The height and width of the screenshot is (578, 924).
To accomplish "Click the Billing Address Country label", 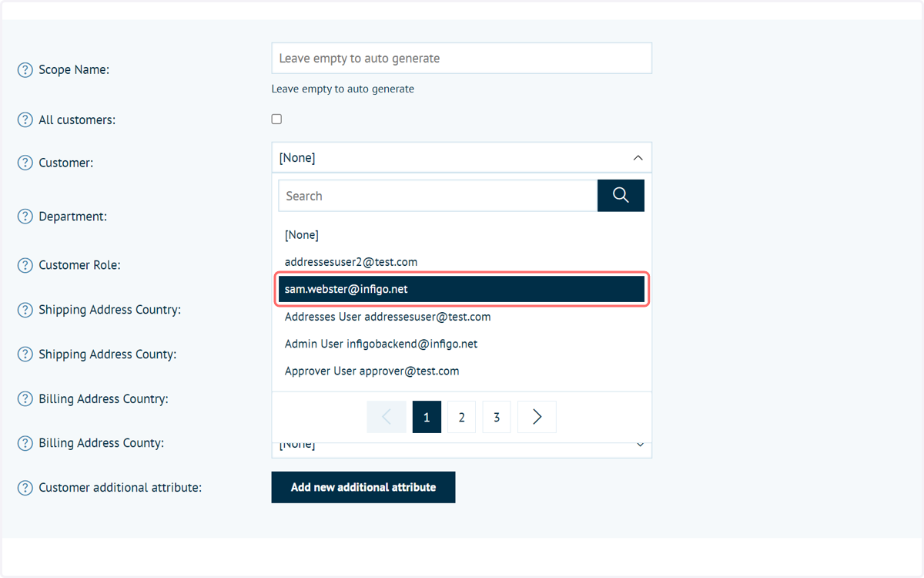I will click(x=103, y=399).
